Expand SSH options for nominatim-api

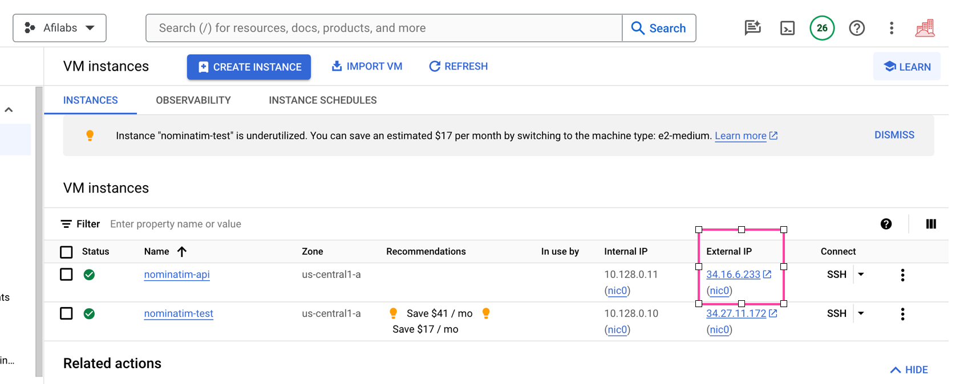point(861,275)
